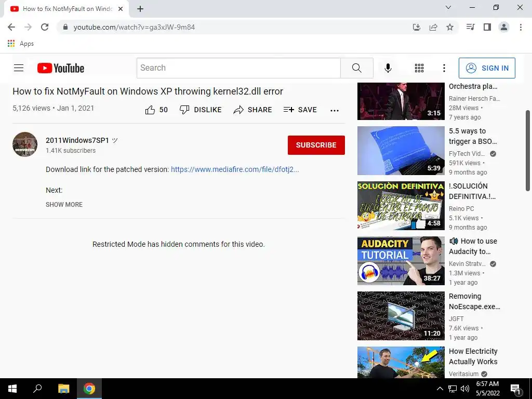Click 'Rainer Hersch Fa...' channel name
The image size is (532, 399).
click(474, 98)
